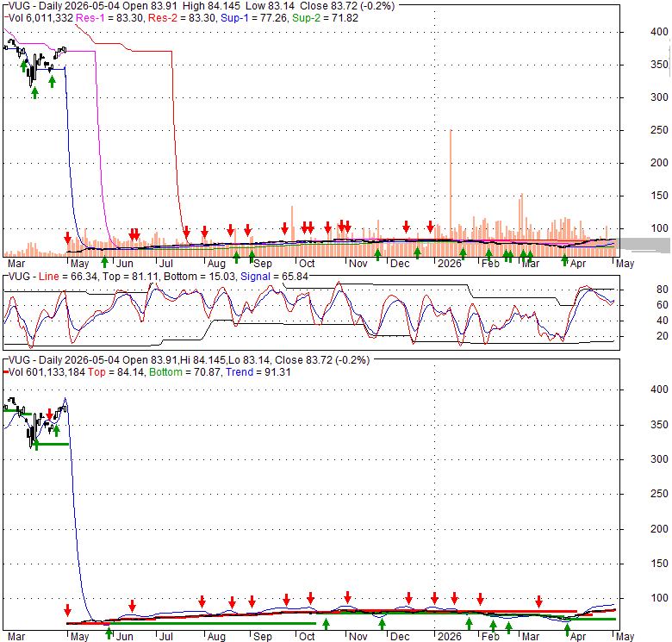This screenshot has width=672, height=642.
Task: Click the 'Vol 601,133,184' readout in the lower chart
Action: click(x=47, y=372)
